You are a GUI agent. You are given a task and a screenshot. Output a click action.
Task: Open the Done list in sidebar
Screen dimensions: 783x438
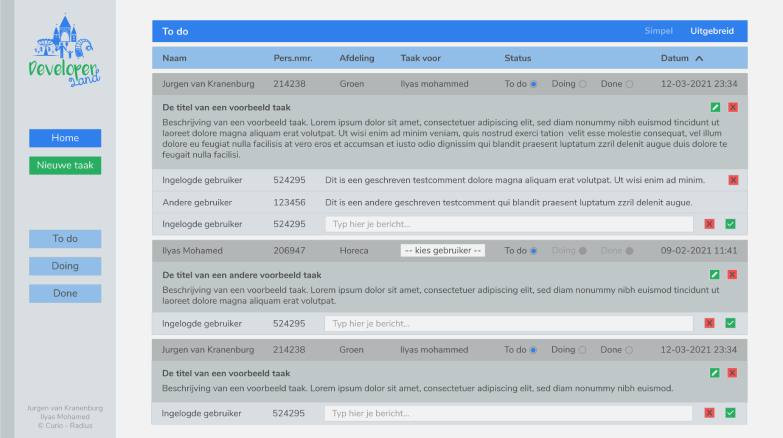(x=65, y=294)
